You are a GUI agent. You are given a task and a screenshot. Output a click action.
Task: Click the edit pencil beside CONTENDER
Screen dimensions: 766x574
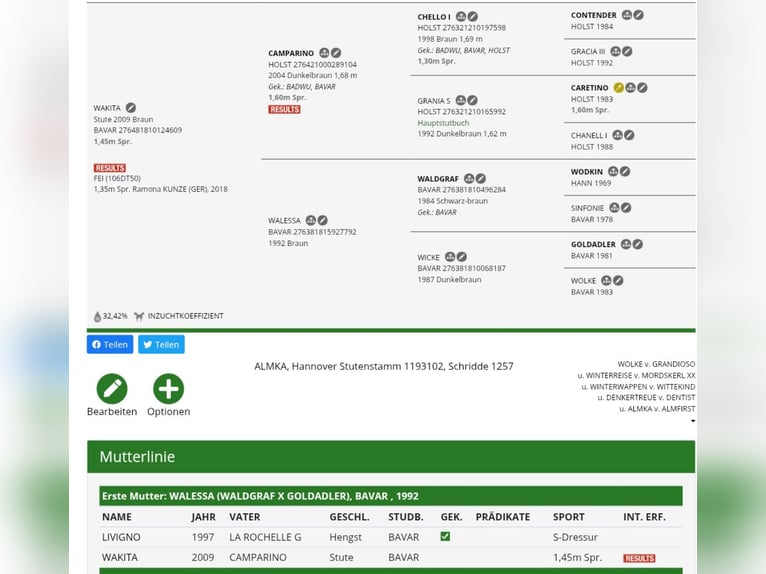point(638,16)
